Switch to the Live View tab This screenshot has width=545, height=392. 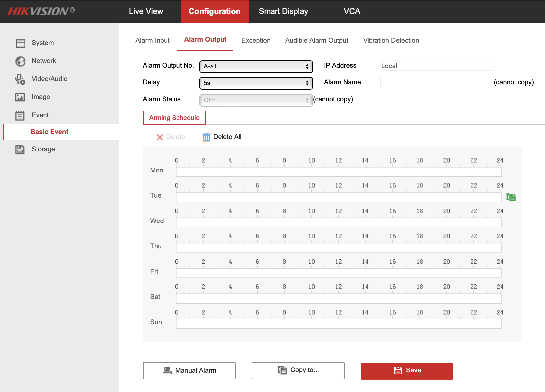[x=146, y=11]
